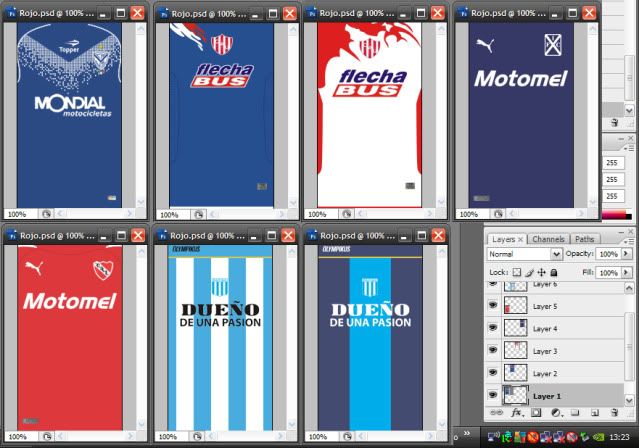
Task: Click status icon beside 100% in navy Dueño window
Action: coord(347,436)
